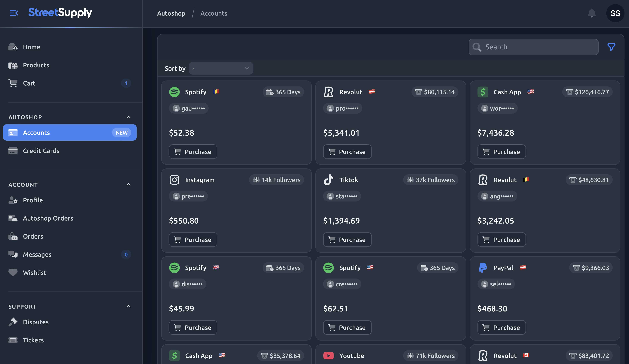Click the user icon next to gau username
The height and width of the screenshot is (364, 629).
pyautogui.click(x=176, y=108)
